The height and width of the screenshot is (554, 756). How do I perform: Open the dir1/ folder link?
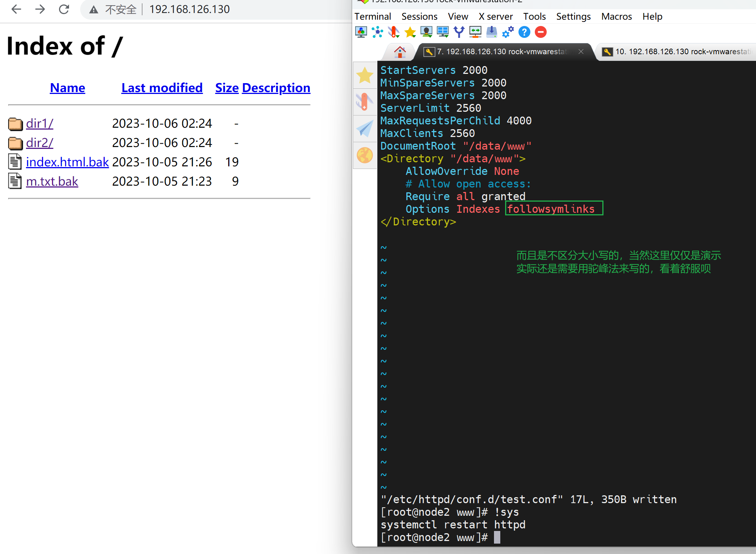40,124
